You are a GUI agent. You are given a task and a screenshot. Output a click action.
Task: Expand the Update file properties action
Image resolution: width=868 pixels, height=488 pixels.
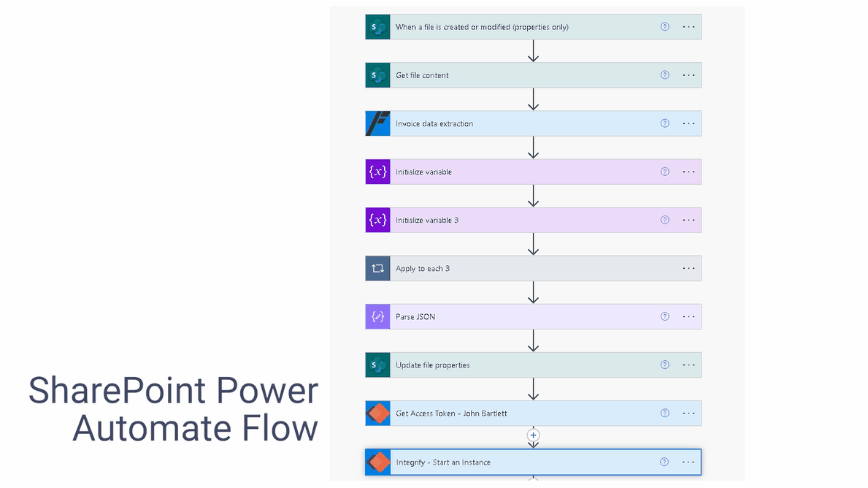[x=533, y=365]
